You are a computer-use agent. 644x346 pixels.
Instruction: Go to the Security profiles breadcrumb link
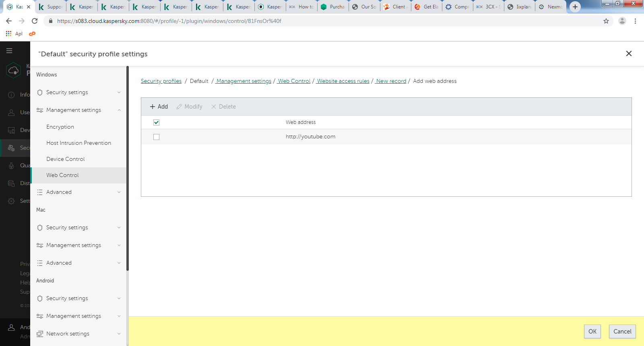(161, 81)
